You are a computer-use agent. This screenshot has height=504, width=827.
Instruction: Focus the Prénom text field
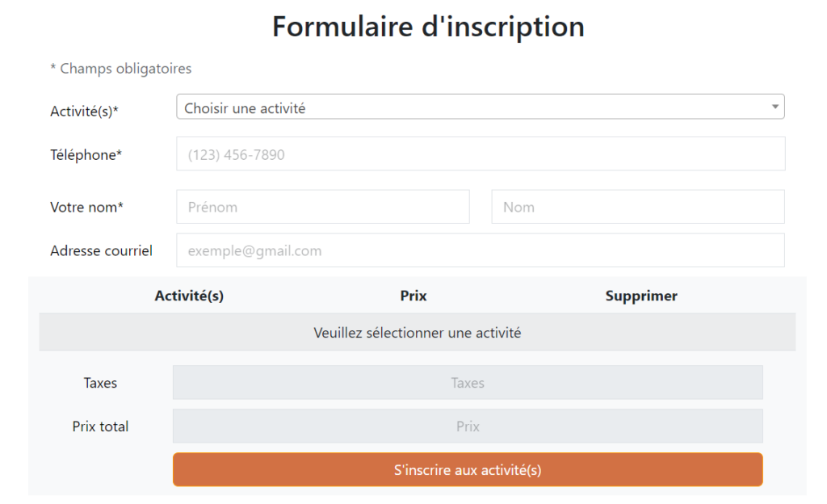[322, 207]
